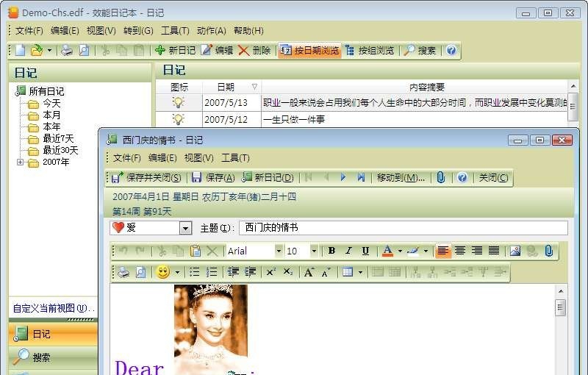Toggle italic formatting
The width and height of the screenshot is (588, 375).
click(348, 251)
